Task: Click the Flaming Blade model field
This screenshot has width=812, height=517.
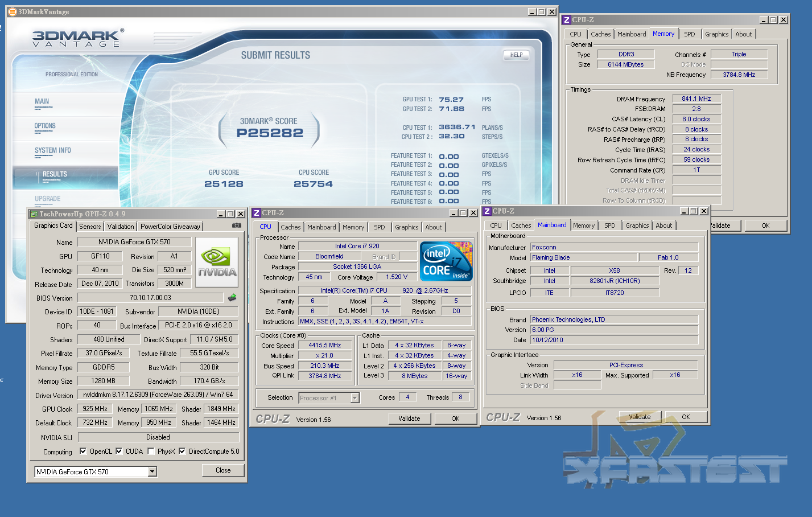Action: (x=583, y=257)
